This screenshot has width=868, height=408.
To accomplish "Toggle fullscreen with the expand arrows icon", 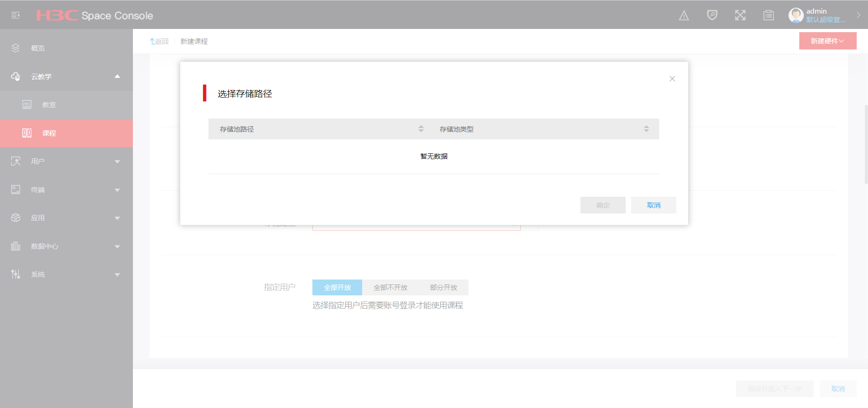I will coord(740,15).
